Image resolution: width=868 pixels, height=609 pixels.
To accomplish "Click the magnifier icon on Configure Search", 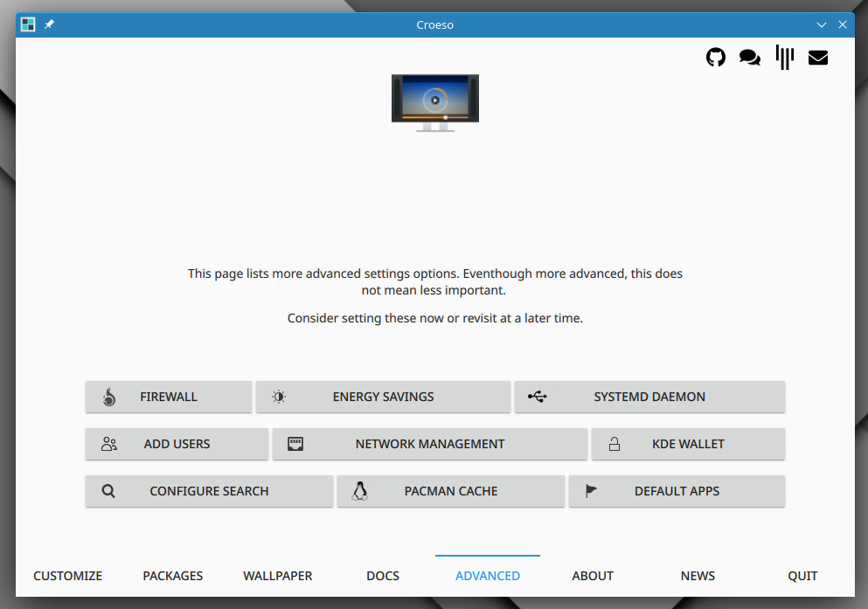I will click(x=108, y=491).
